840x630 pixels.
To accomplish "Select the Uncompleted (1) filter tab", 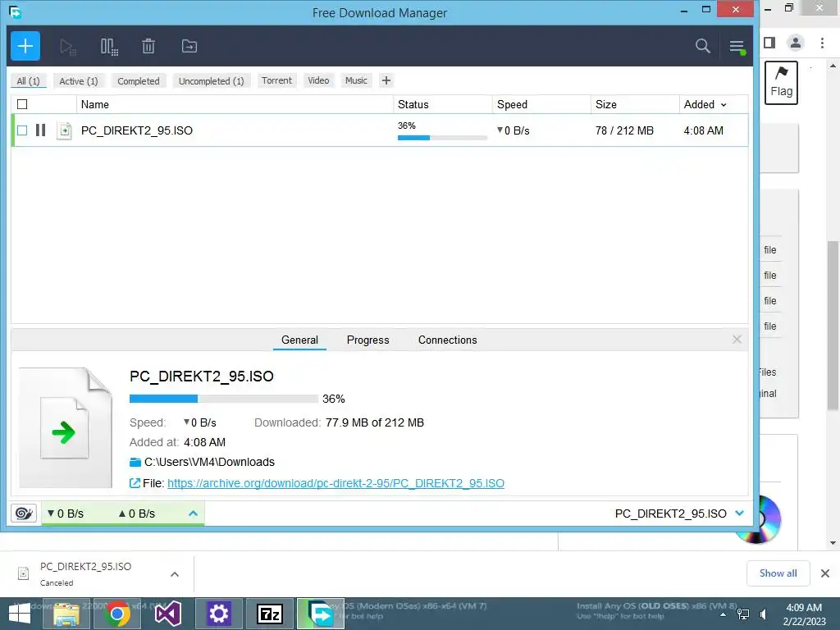I will [211, 81].
